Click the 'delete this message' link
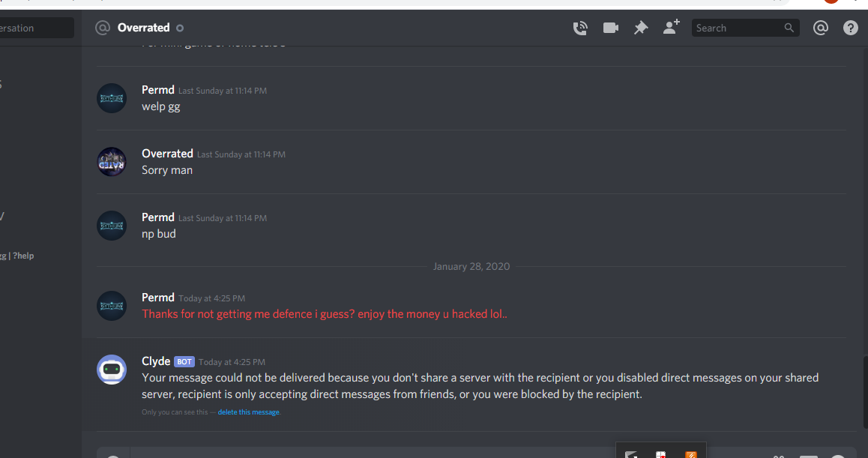 click(249, 412)
